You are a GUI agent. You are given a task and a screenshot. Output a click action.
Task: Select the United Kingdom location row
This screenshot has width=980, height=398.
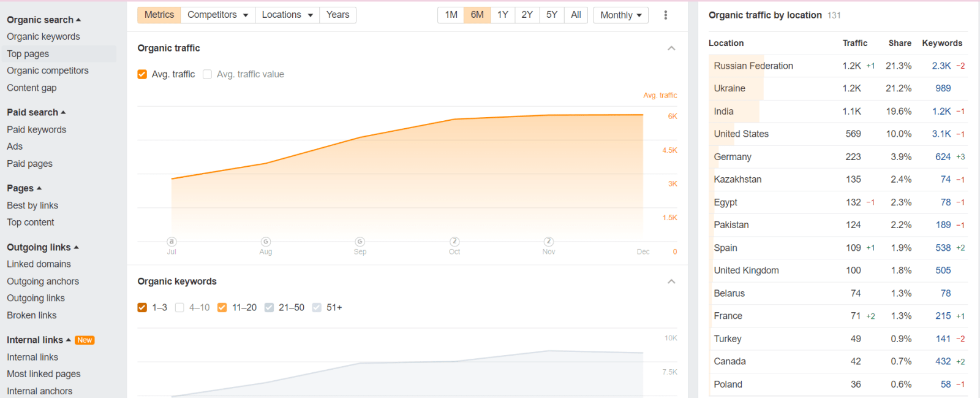[838, 270]
